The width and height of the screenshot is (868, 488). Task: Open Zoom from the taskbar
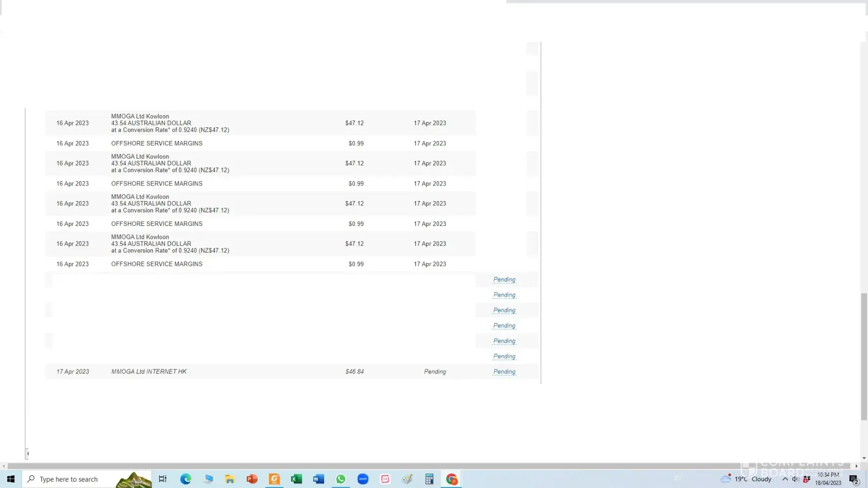[x=363, y=479]
